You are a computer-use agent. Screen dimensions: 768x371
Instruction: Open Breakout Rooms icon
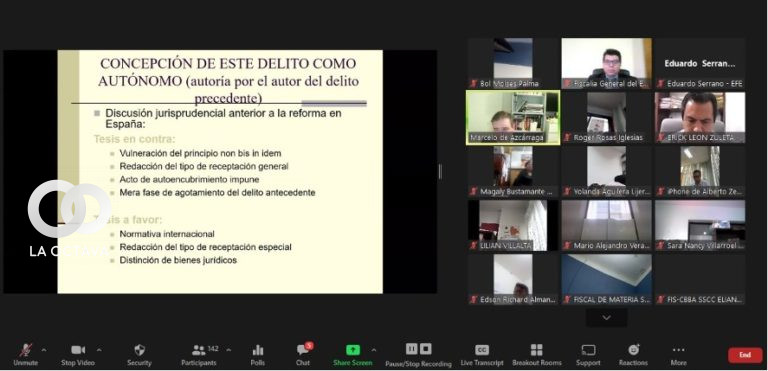[x=537, y=350]
